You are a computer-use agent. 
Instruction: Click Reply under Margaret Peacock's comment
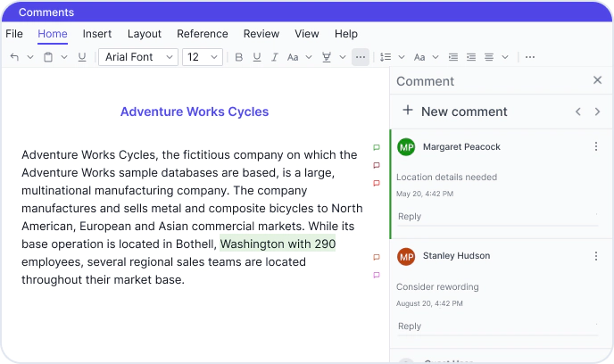point(410,217)
